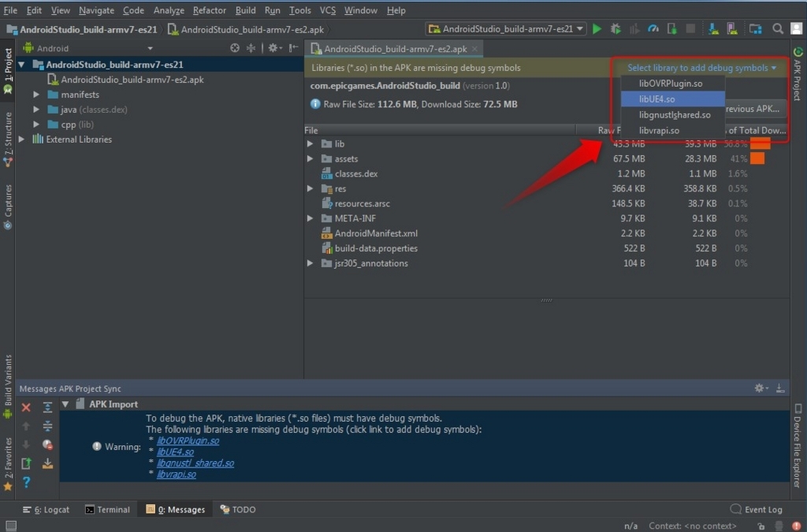Viewport: 807px width, 532px height.
Task: Click the blue help question mark icon
Action: click(26, 482)
